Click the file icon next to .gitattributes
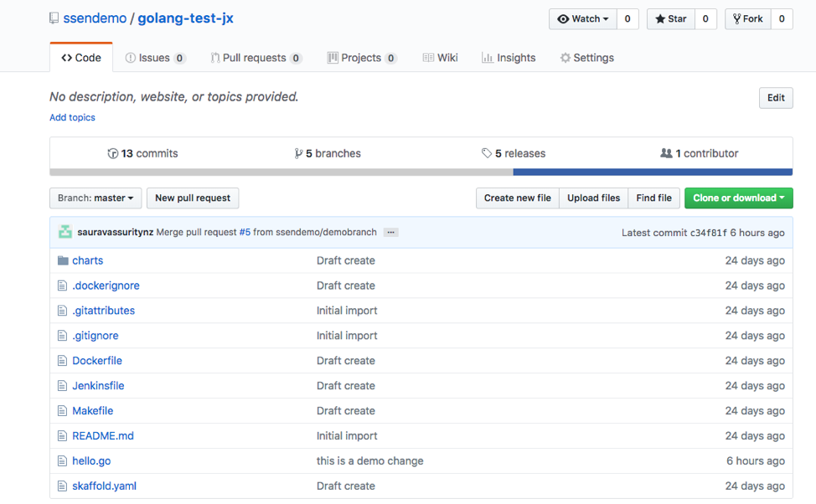This screenshot has height=504, width=816. click(x=63, y=311)
